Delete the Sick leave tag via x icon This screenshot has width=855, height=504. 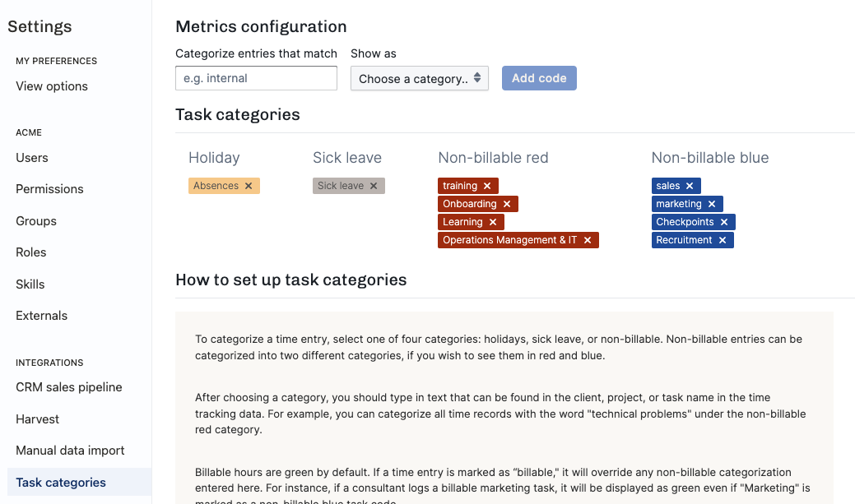pos(374,186)
